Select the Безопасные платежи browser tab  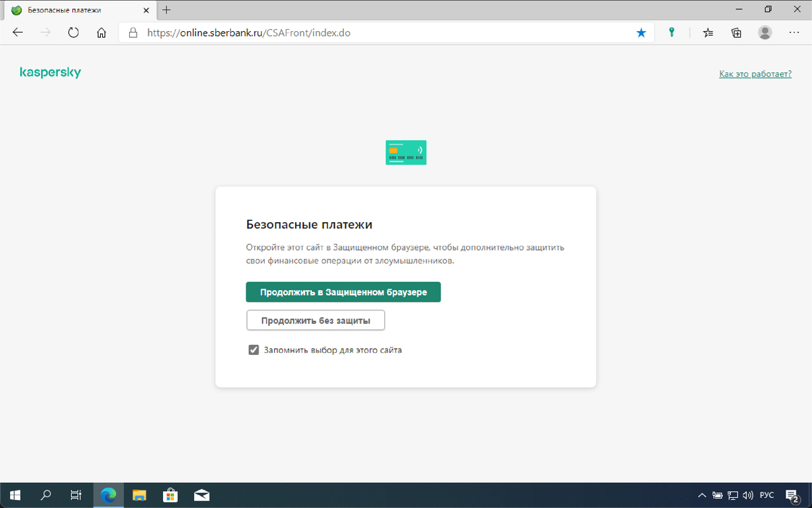point(78,10)
